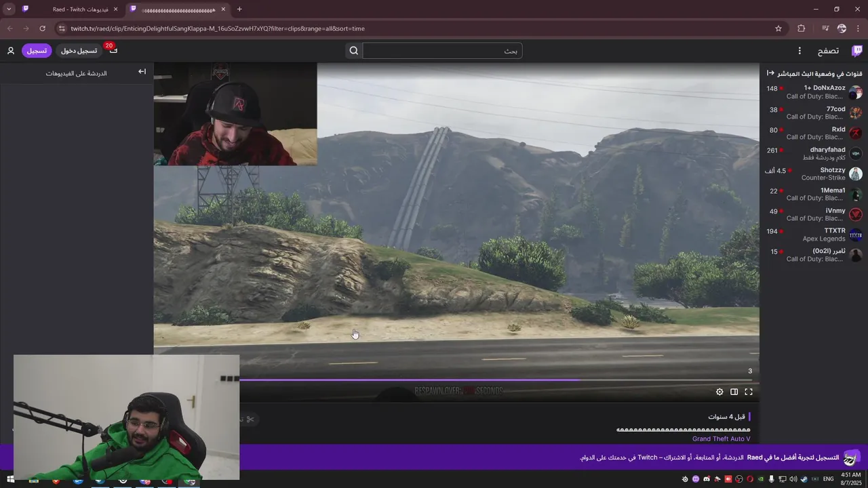Enter fullscreen in video player
This screenshot has width=868, height=488.
(749, 392)
